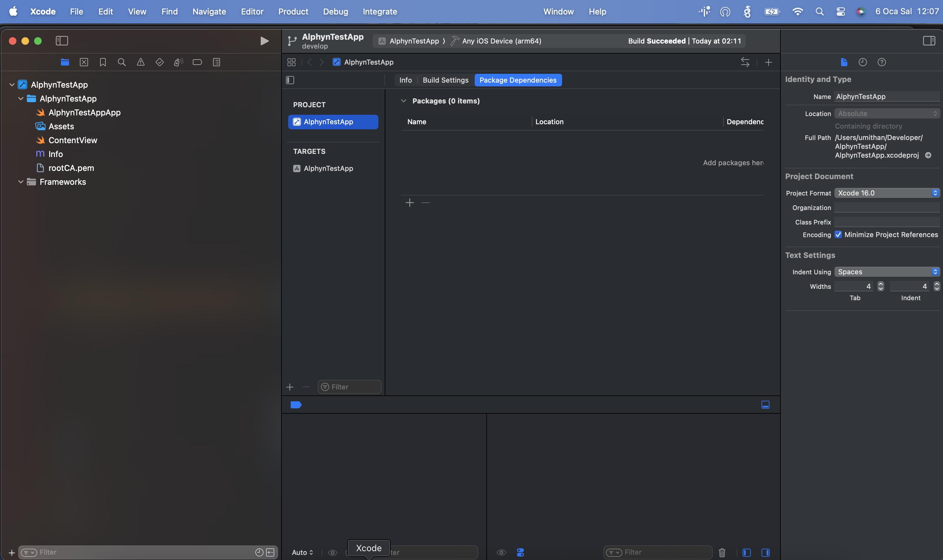943x560 pixels.
Task: Add a new editor pane
Action: pos(768,62)
